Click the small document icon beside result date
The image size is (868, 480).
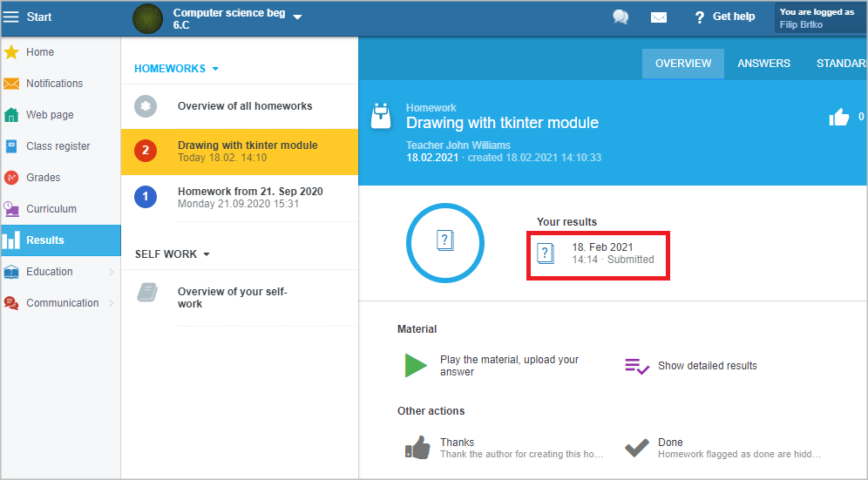(546, 254)
